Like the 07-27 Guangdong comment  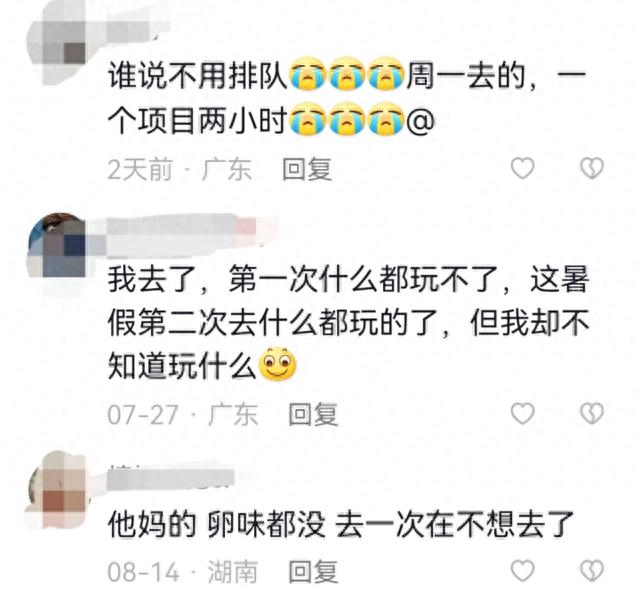tap(522, 413)
